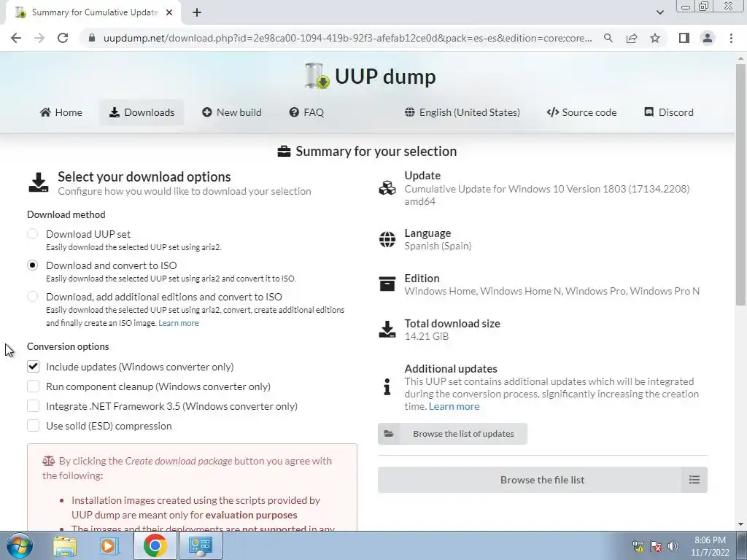
Task: Select the Download UUP set radio button
Action: 32,234
